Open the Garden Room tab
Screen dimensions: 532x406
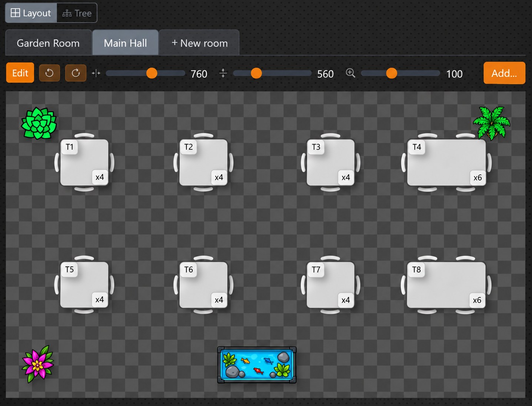[49, 43]
